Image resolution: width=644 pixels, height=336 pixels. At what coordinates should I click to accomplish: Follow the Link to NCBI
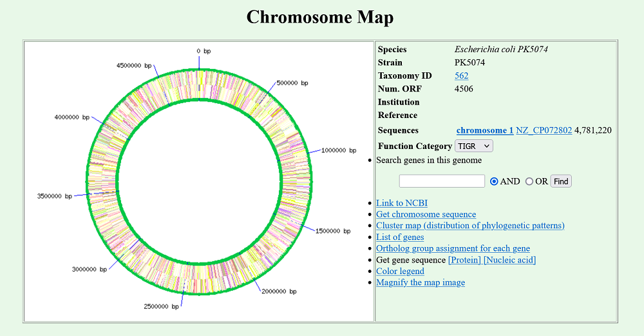402,203
